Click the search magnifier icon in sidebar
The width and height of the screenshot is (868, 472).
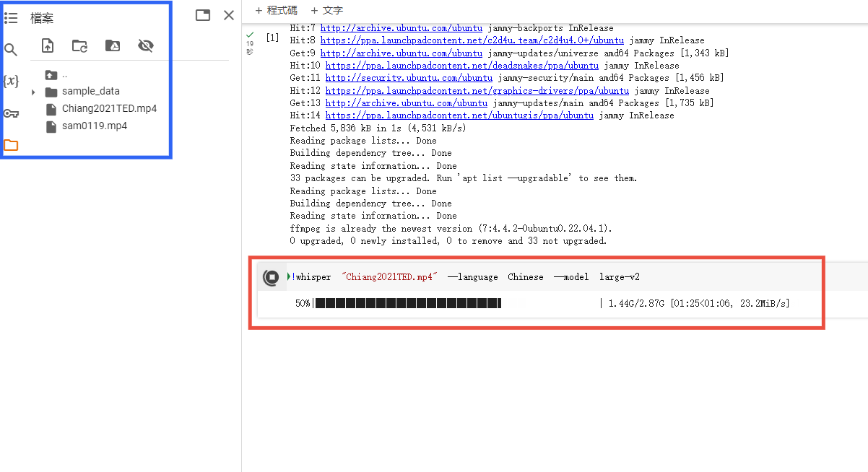pos(11,50)
